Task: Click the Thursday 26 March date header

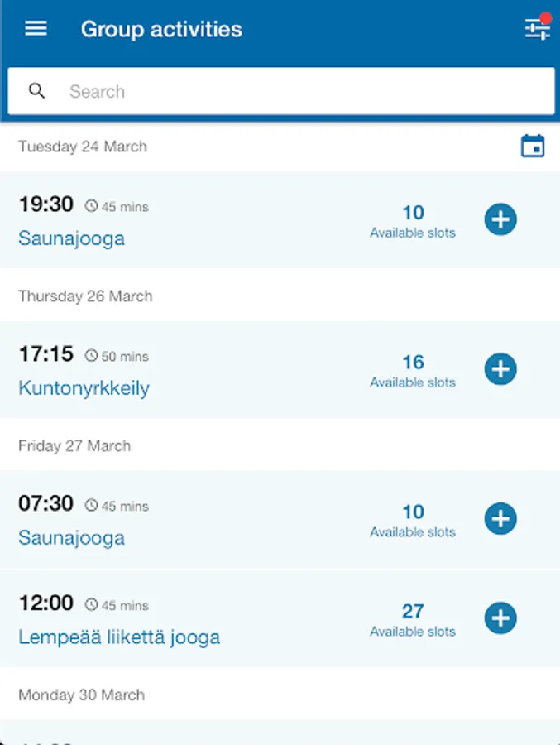Action: click(85, 296)
